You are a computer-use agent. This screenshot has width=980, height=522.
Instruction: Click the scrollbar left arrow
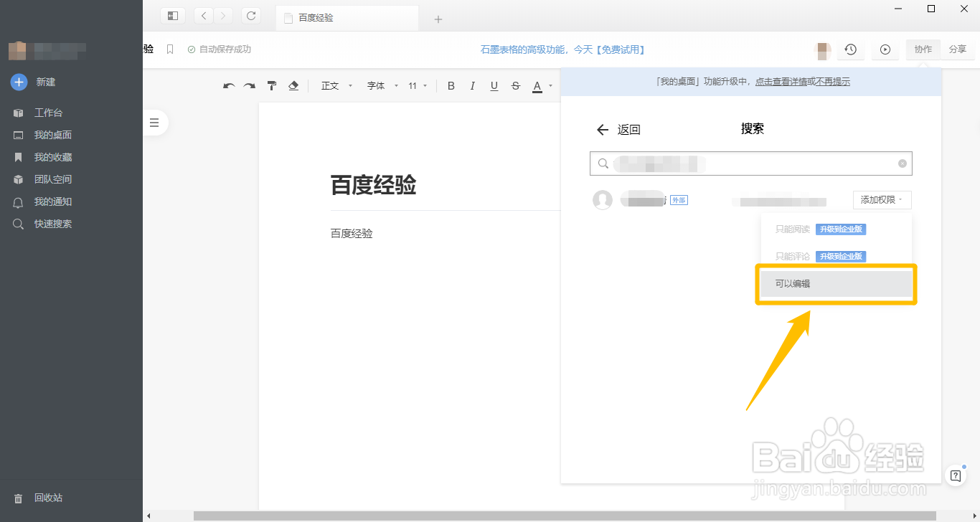[149, 516]
